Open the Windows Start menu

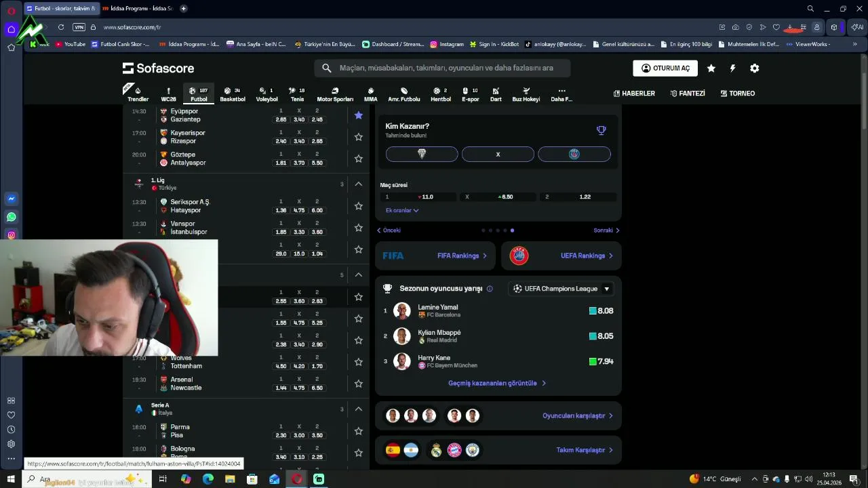tap(11, 479)
